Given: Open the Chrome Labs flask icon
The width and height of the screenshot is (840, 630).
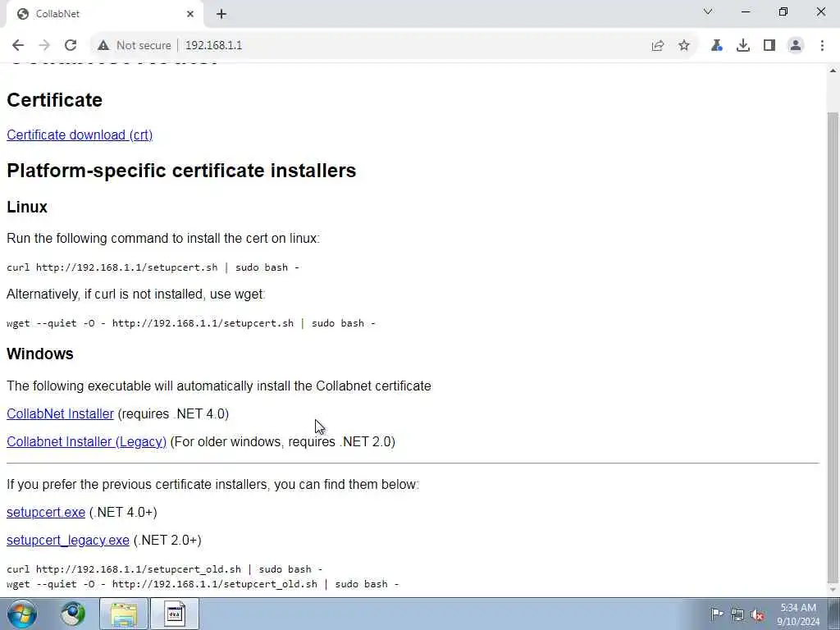Looking at the screenshot, I should [x=717, y=46].
